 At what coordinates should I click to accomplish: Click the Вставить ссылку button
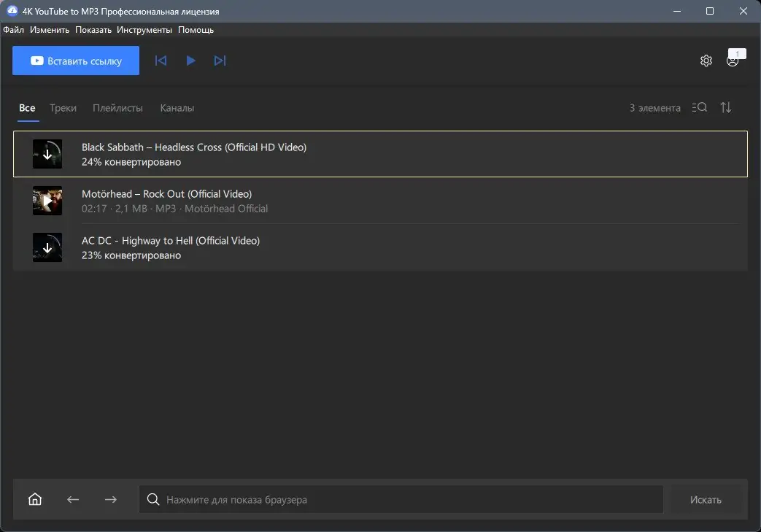[x=76, y=61]
